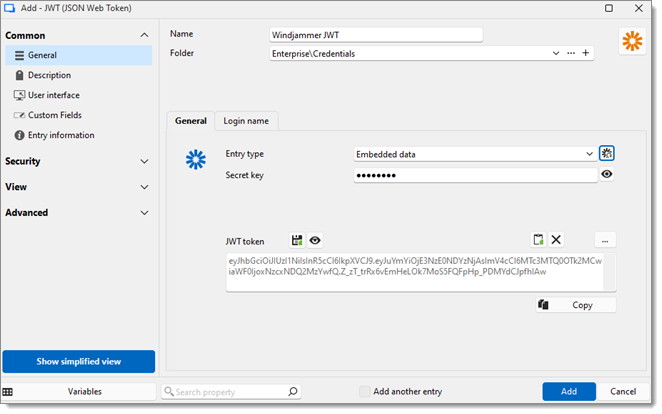Click inside the JWT token text box
The image size is (662, 414).
[421, 272]
